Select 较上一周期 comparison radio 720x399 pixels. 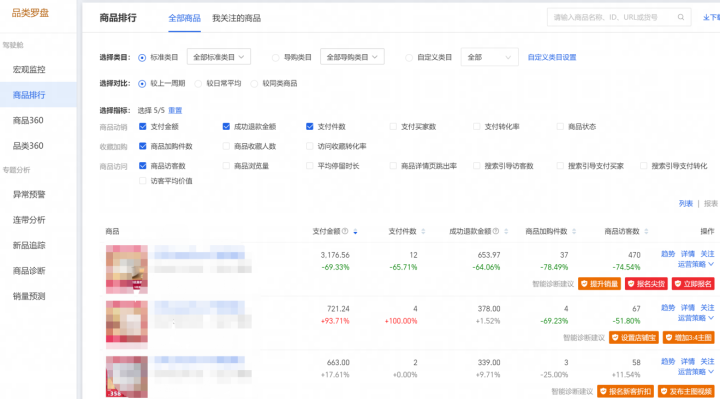click(142, 84)
